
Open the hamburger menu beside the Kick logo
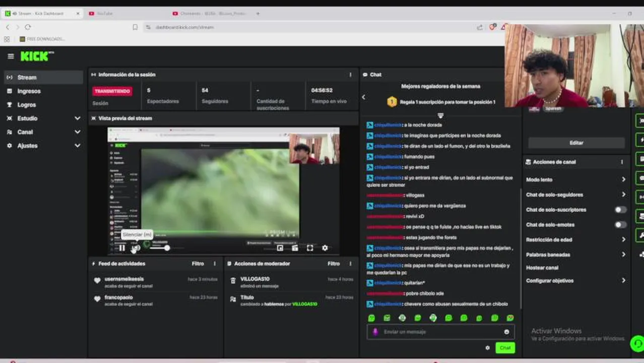point(11,56)
